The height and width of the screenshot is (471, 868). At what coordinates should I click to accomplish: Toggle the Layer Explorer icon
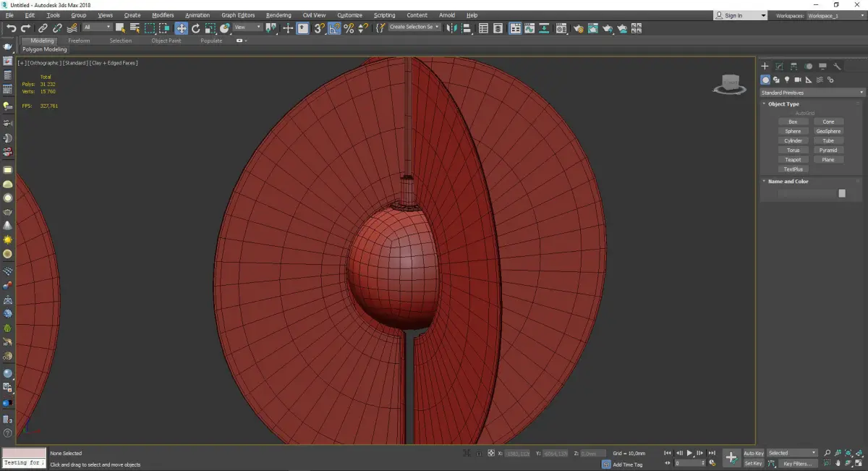coord(498,28)
